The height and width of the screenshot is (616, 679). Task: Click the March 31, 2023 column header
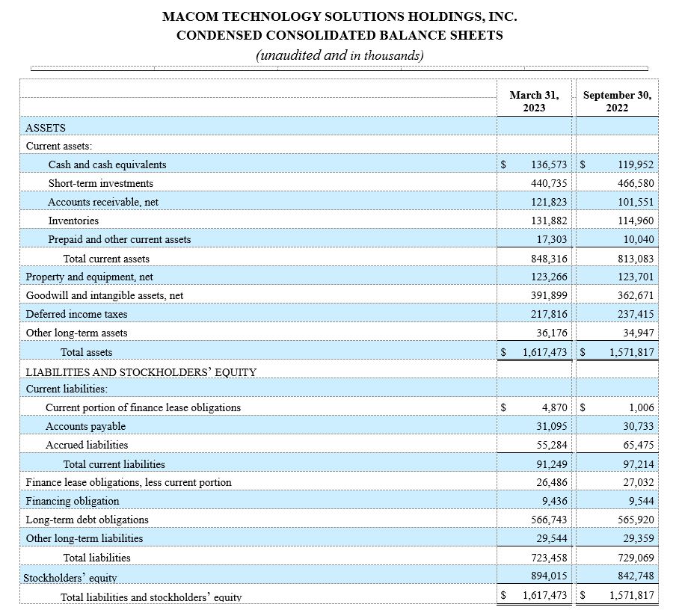click(x=533, y=101)
